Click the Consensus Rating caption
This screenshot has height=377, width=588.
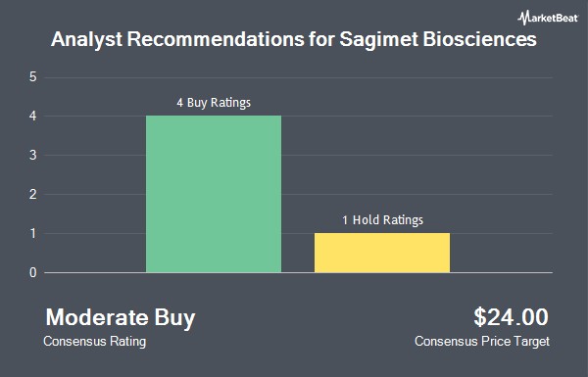94,342
